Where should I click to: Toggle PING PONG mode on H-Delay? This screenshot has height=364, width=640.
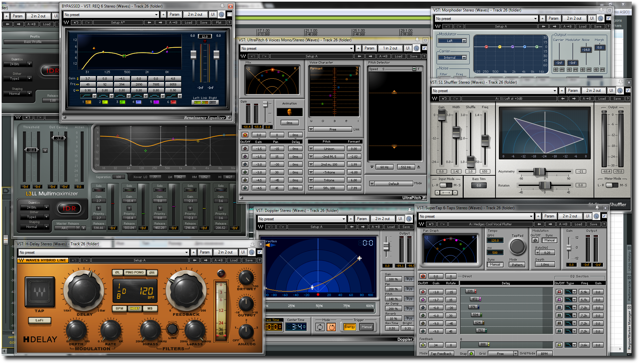coord(135,273)
